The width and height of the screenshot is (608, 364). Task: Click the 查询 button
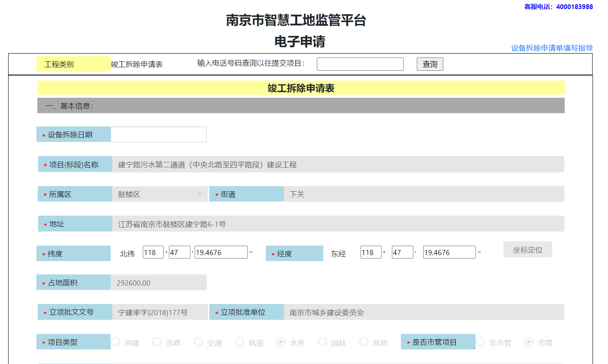point(430,64)
